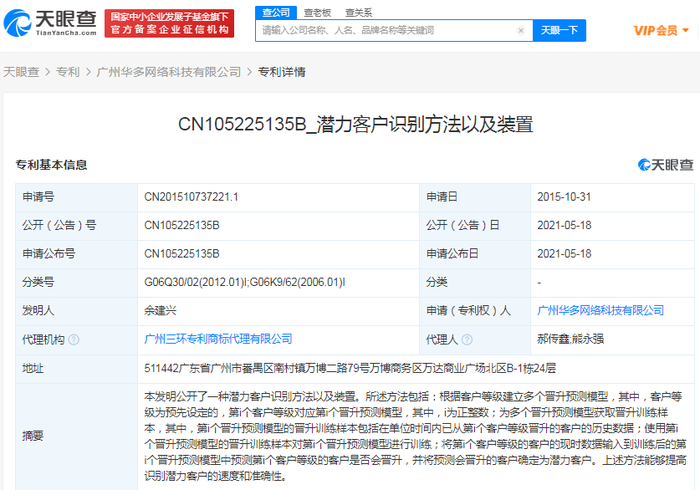Expand the VIP会员 dropdown arrow
700x490 pixels.
pos(686,30)
